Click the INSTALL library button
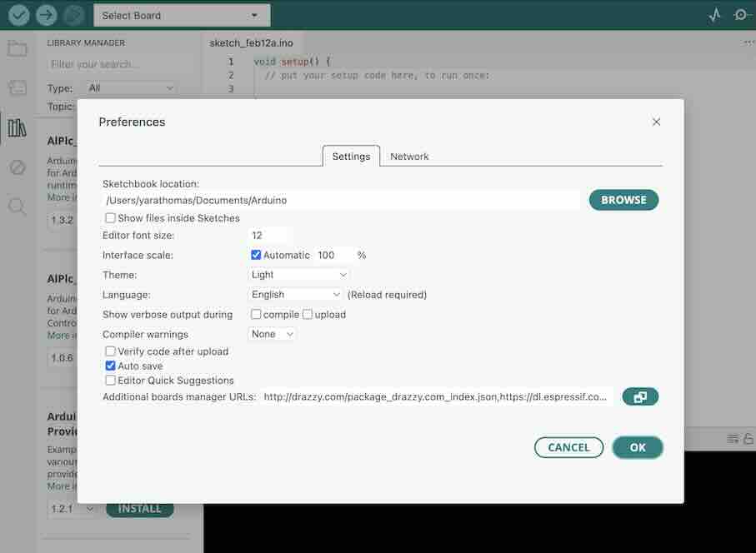 (139, 509)
